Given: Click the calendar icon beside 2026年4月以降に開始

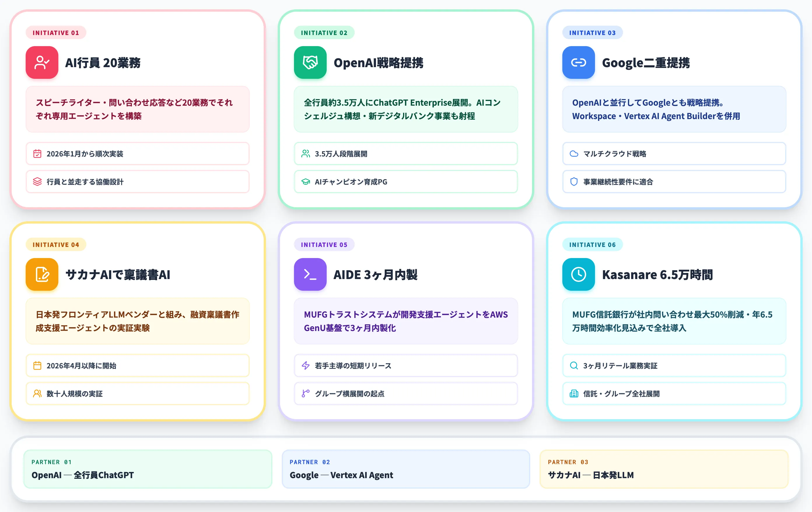Looking at the screenshot, I should pos(37,365).
